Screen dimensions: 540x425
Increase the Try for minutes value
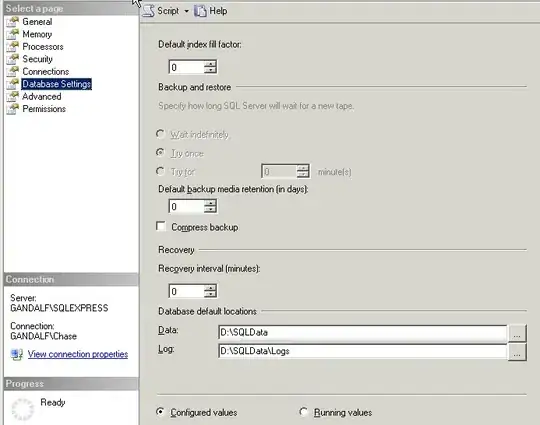tap(303, 168)
